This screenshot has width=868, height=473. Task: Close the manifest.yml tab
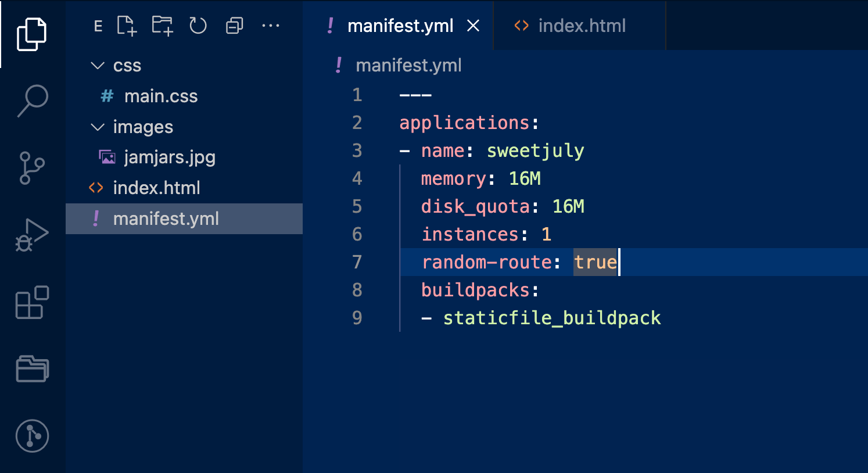[474, 25]
